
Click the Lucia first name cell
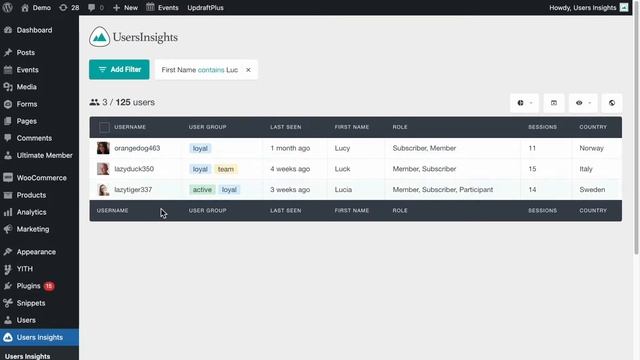tap(343, 190)
